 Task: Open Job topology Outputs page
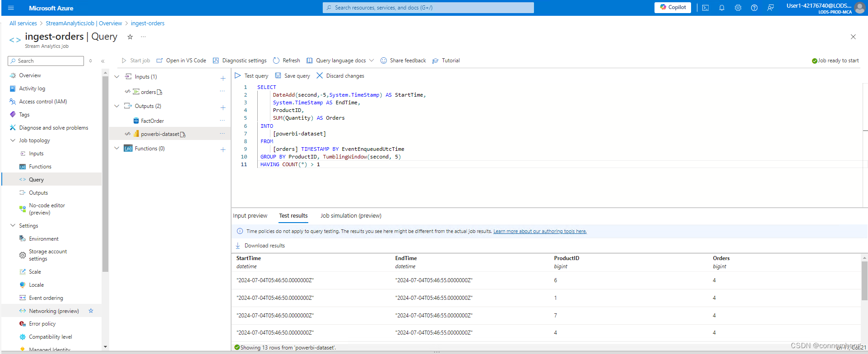[x=38, y=193]
